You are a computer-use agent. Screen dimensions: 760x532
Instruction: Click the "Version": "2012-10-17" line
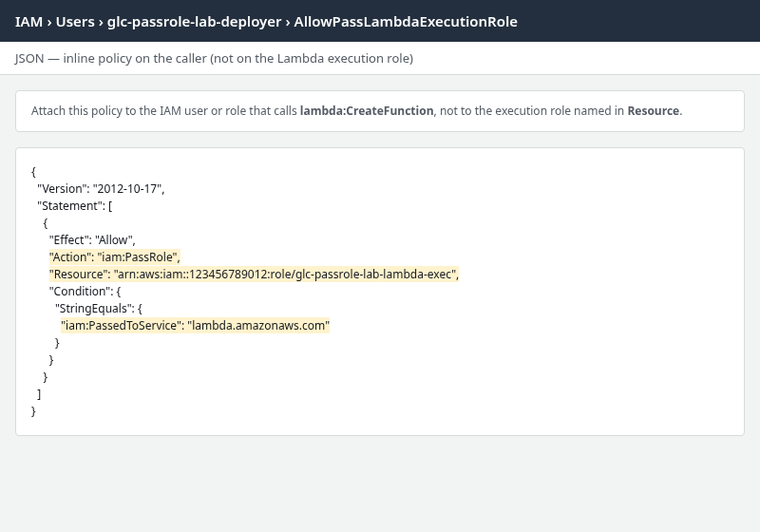coord(101,188)
